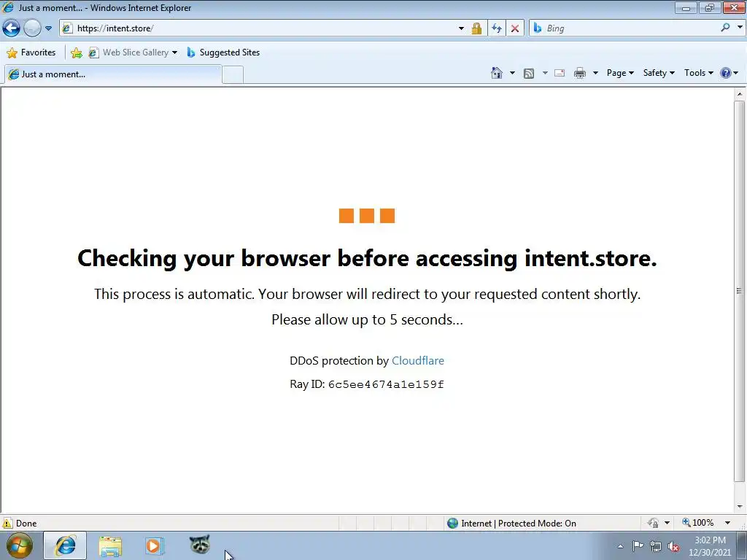This screenshot has width=747, height=560.
Task: Open a new tab with the blank tab button
Action: [233, 75]
